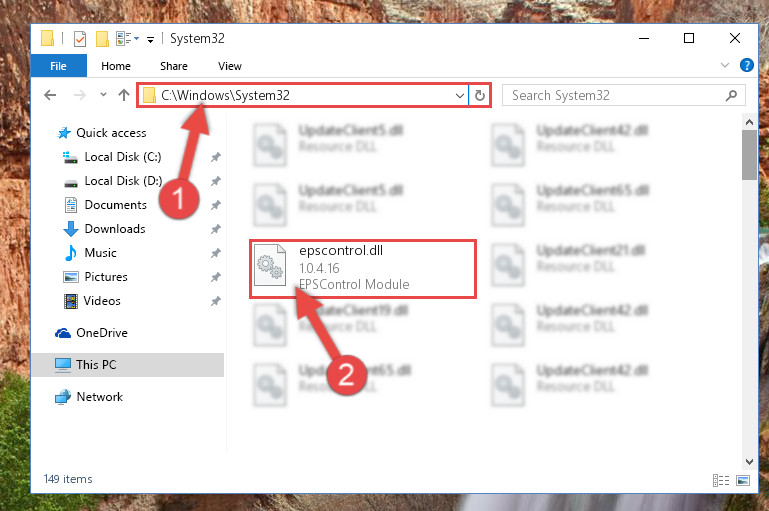Click pin icon next to Local Disk (D:)
This screenshot has height=511, width=769.
[x=215, y=181]
